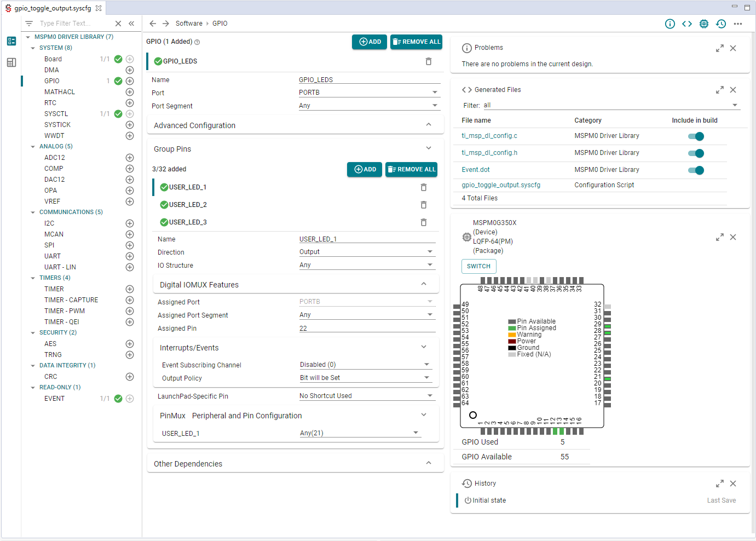
Task: Show device view chip icon in toolbar
Action: [x=704, y=24]
